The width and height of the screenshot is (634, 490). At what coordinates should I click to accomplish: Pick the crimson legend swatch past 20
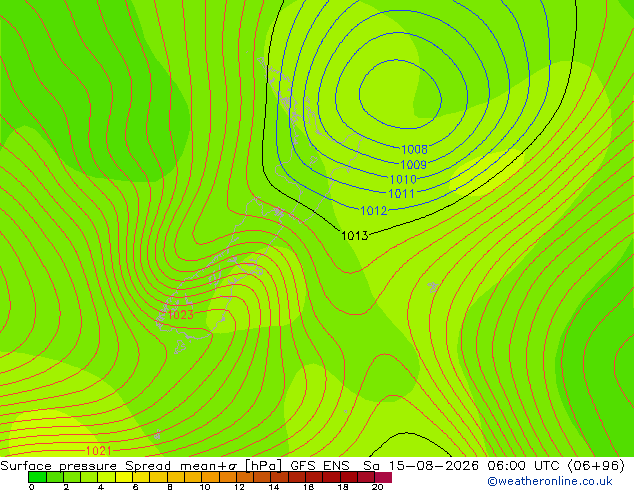pyautogui.click(x=383, y=477)
